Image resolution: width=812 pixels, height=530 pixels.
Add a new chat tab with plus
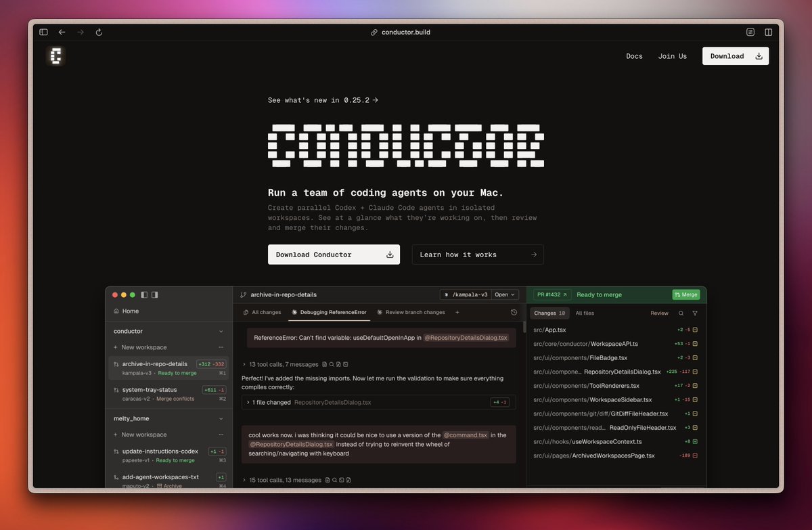(x=457, y=313)
